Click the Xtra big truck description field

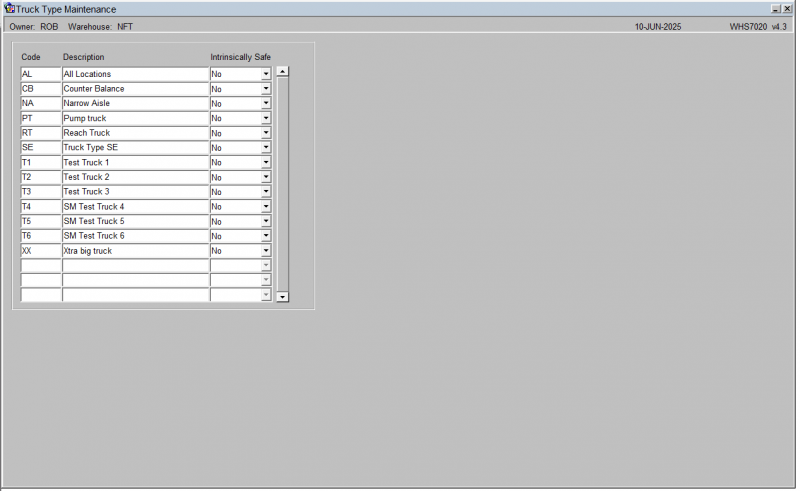[x=135, y=251]
